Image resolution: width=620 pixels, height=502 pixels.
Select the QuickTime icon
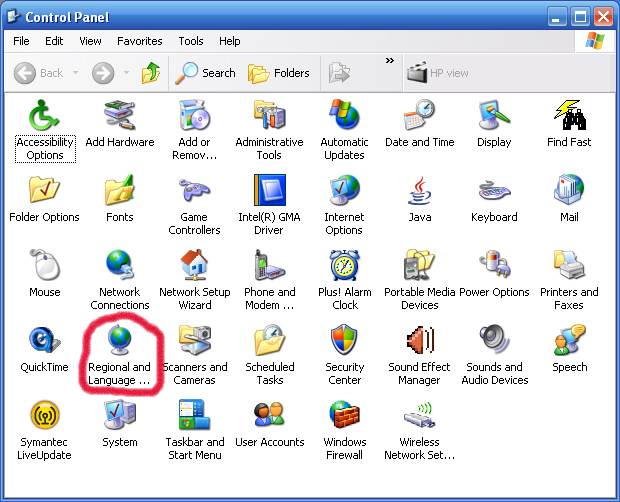point(44,340)
